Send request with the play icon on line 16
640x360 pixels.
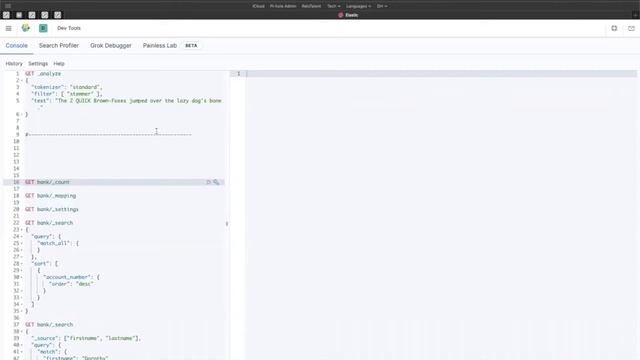coord(209,182)
